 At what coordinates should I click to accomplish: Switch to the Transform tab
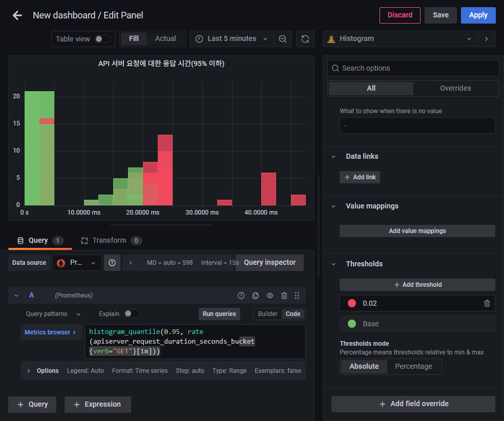[111, 241]
